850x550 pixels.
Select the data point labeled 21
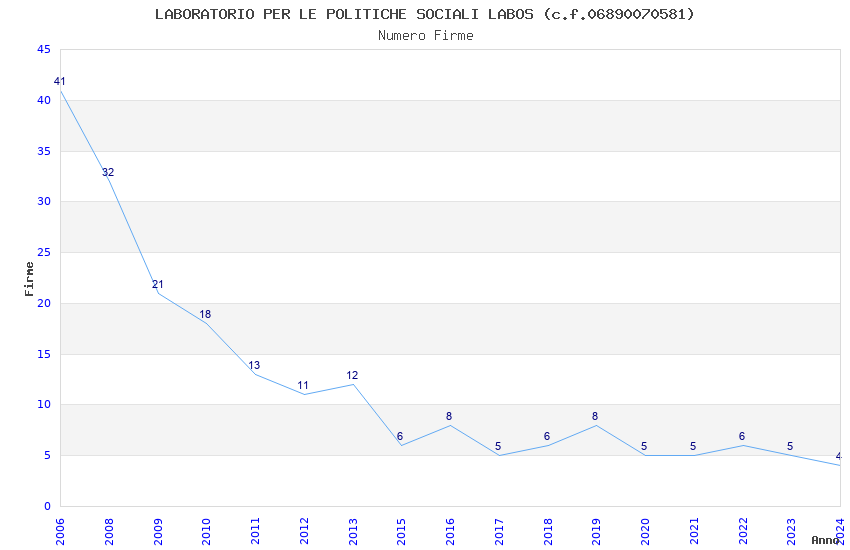coord(157,284)
